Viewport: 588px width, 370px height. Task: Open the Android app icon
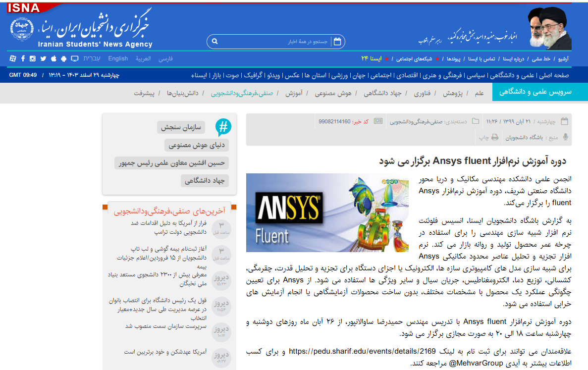coord(63,58)
